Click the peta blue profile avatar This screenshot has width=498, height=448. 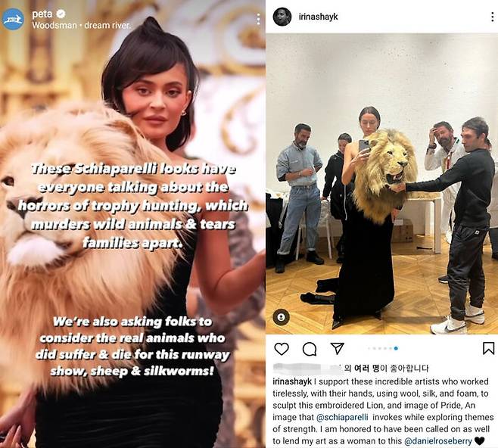pos(13,19)
